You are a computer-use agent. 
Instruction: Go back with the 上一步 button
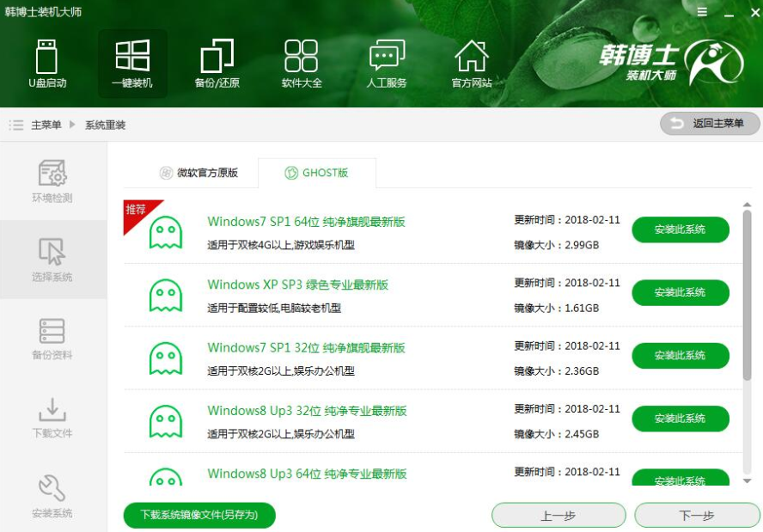click(559, 516)
